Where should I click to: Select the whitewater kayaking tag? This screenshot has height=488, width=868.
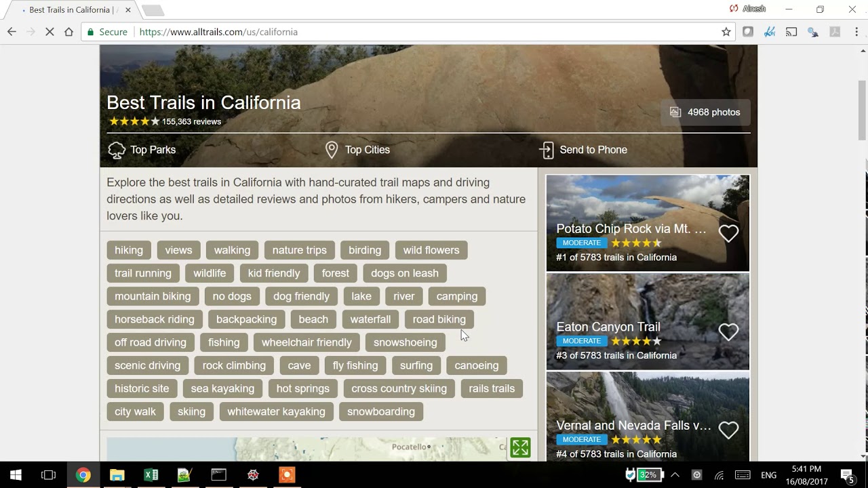pyautogui.click(x=276, y=411)
